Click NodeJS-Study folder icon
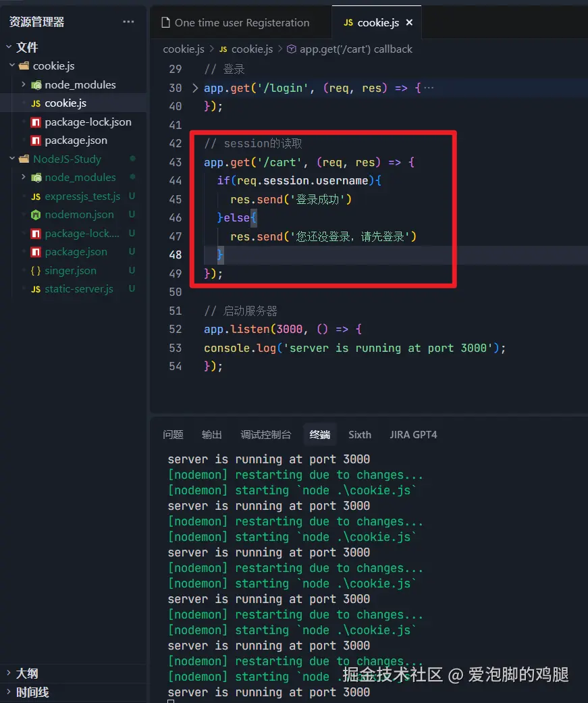The width and height of the screenshot is (588, 703). click(24, 159)
